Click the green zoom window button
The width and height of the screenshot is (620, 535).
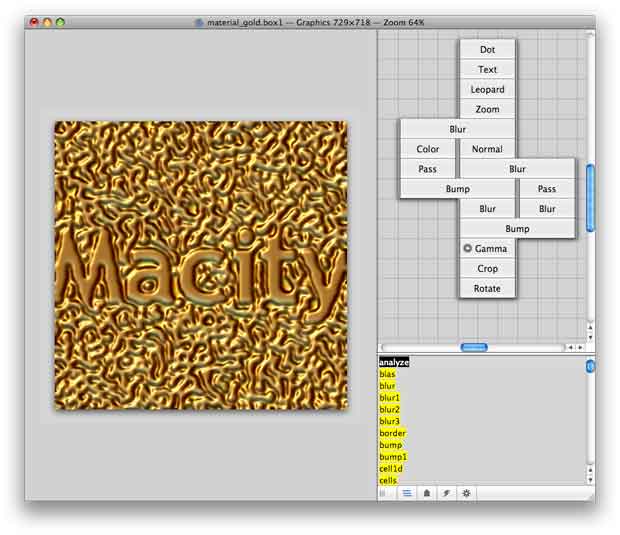[60, 22]
